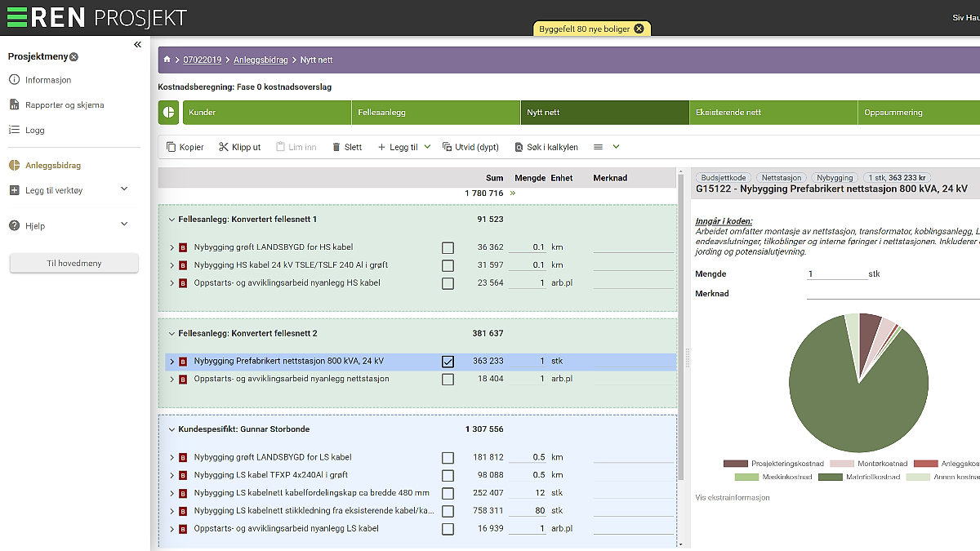Click the Til hovedmeny button
Image resolution: width=980 pixels, height=551 pixels.
(73, 263)
